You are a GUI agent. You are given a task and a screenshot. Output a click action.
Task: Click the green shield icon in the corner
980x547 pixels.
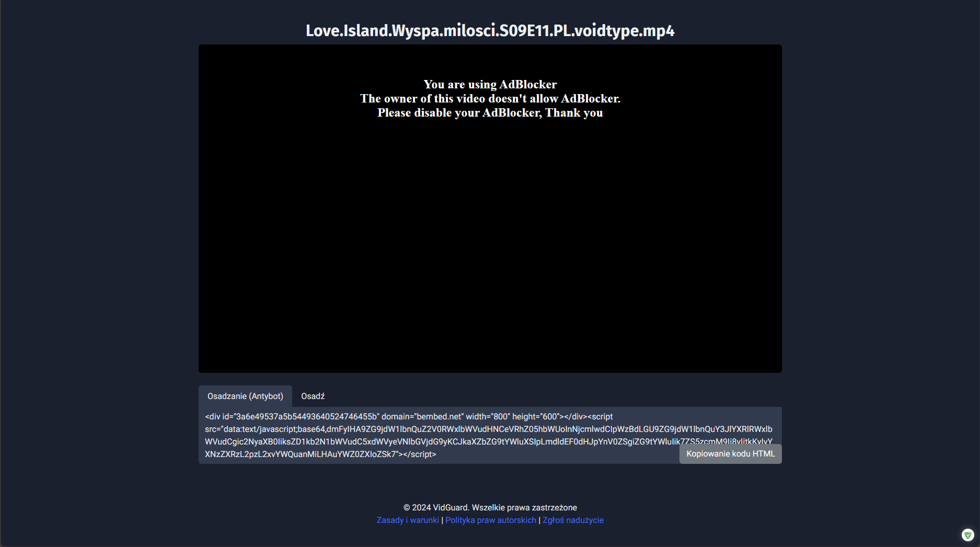coord(967,534)
